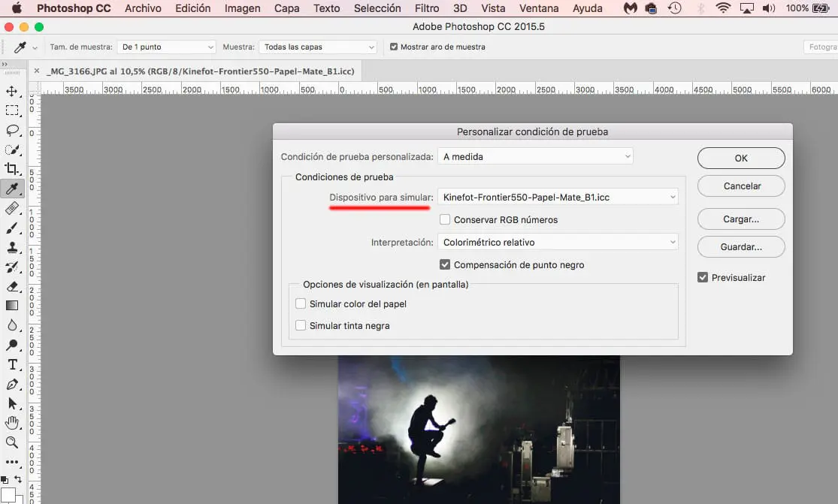The height and width of the screenshot is (504, 838).
Task: Click the _MG_3166.JPG document tab
Action: pos(199,71)
